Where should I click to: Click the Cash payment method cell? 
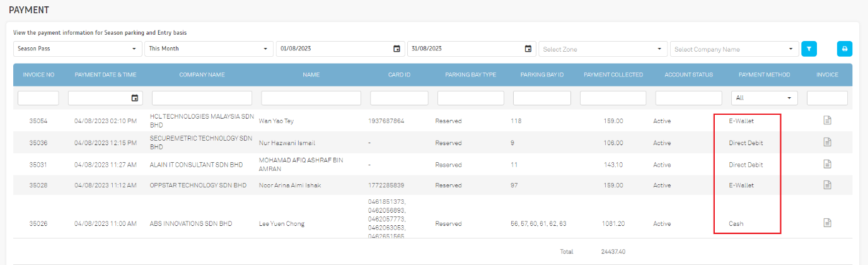(736, 223)
